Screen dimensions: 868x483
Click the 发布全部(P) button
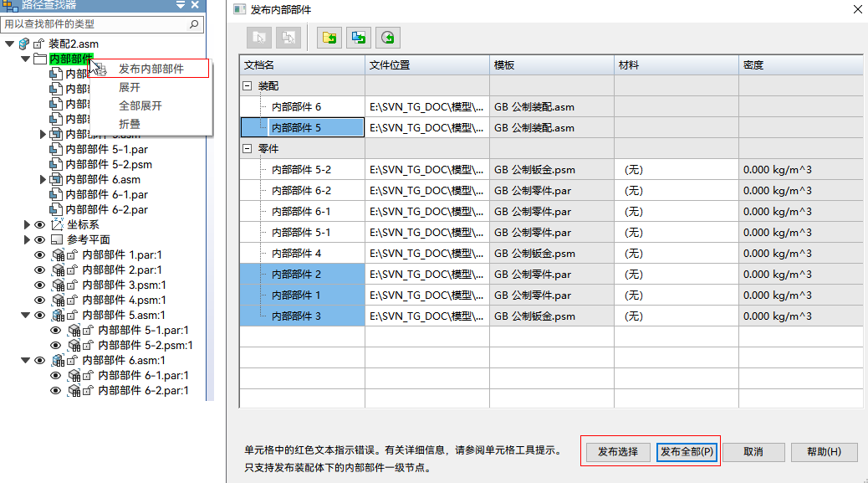click(687, 452)
